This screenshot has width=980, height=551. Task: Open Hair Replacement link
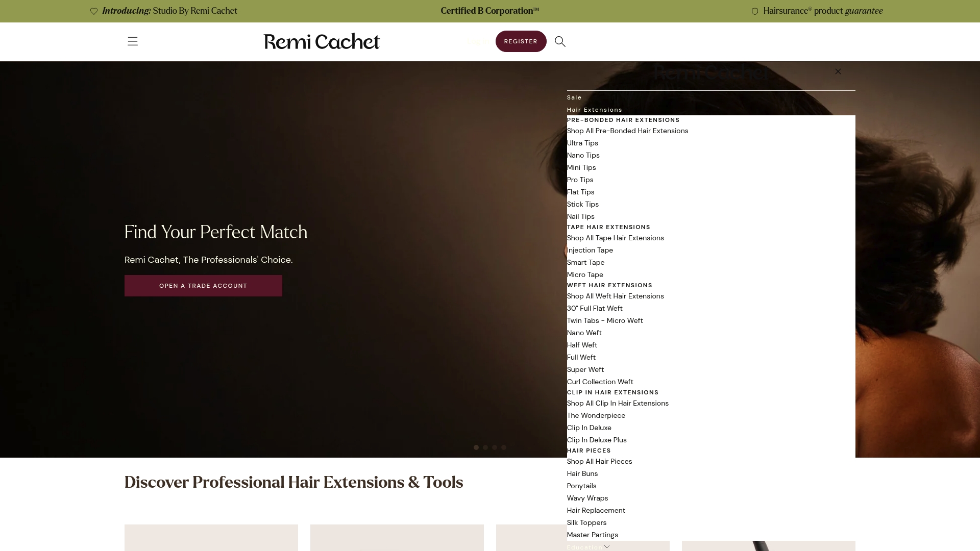pyautogui.click(x=596, y=510)
